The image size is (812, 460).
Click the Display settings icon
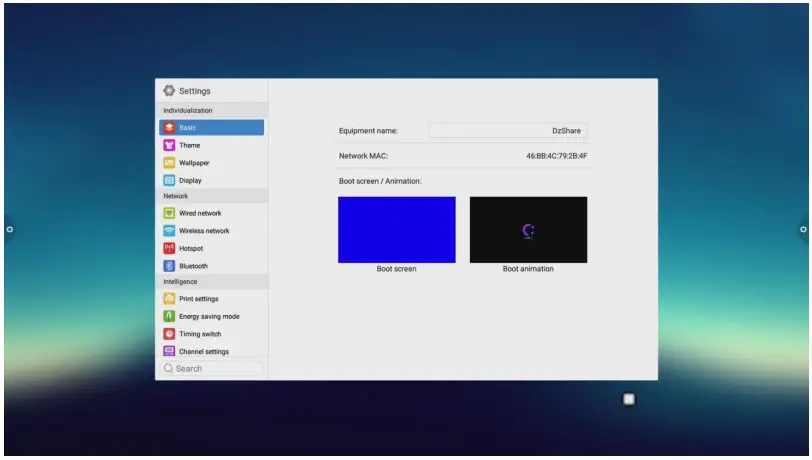(x=169, y=181)
